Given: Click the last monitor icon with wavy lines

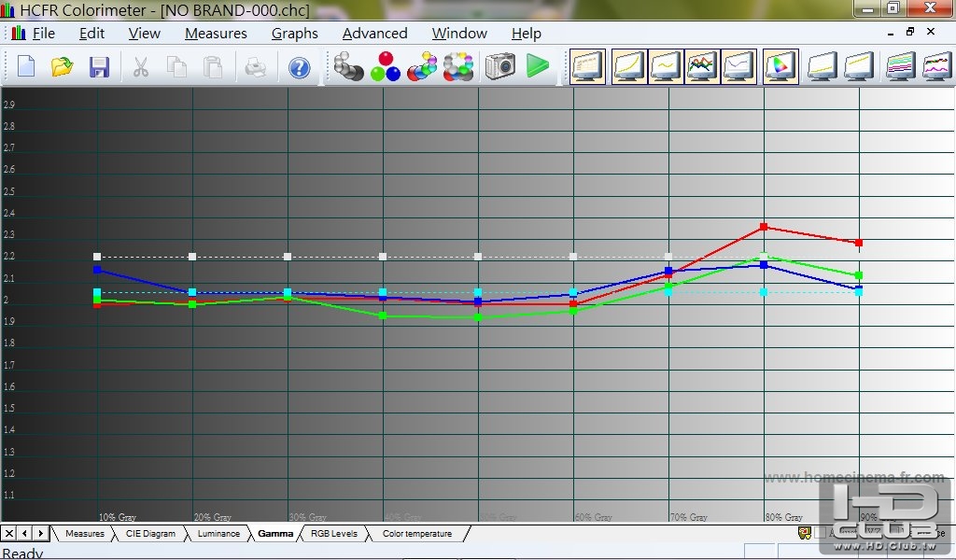Looking at the screenshot, I should (x=937, y=66).
